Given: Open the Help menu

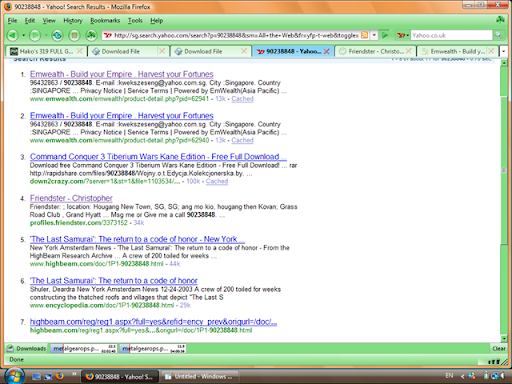Looking at the screenshot, I should pyautogui.click(x=156, y=21).
